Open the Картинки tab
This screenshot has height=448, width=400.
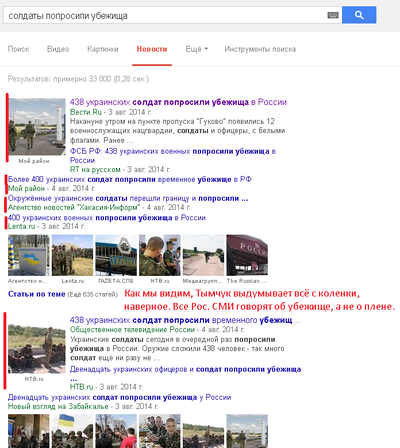pos(103,49)
